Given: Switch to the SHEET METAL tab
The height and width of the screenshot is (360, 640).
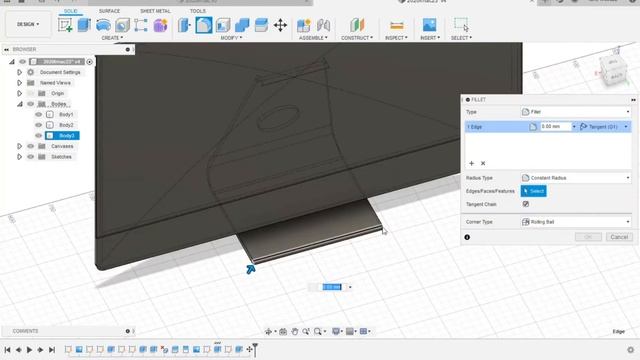Looking at the screenshot, I should pyautogui.click(x=155, y=11).
